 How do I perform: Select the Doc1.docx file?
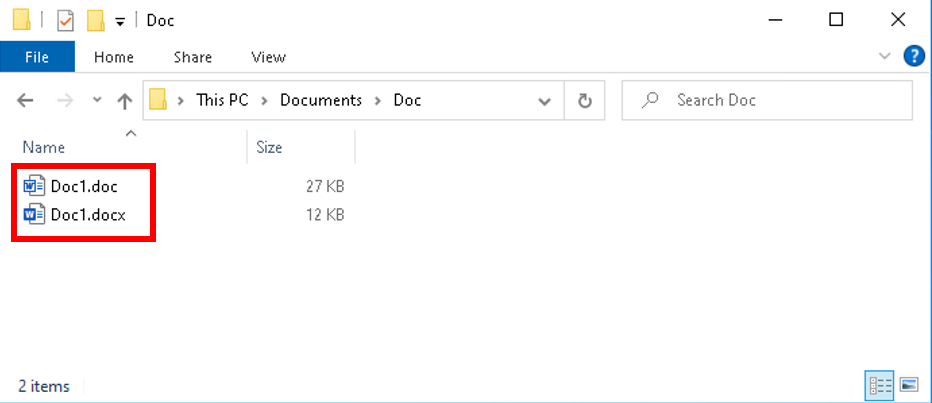87,214
